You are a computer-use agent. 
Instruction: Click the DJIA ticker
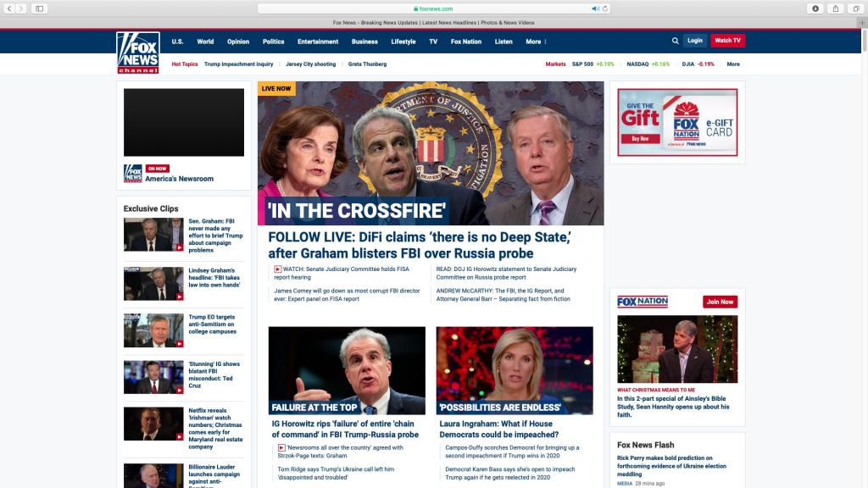[698, 64]
